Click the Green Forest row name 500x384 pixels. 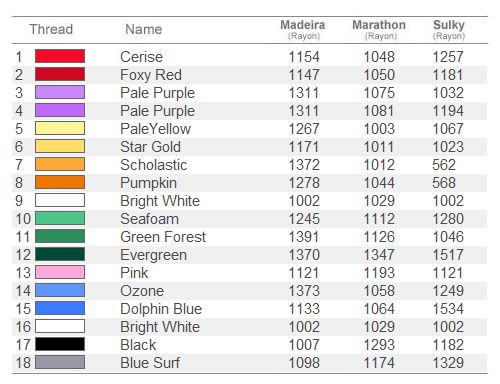163,237
